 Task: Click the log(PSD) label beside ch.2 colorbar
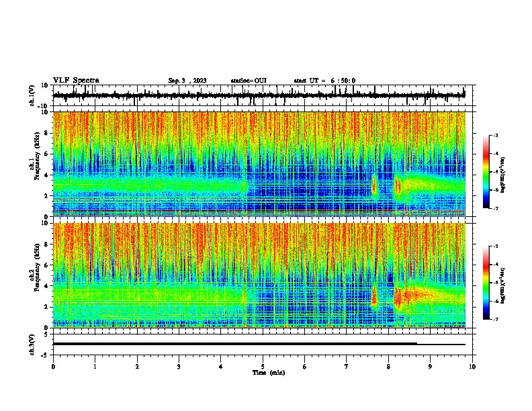tap(503, 286)
